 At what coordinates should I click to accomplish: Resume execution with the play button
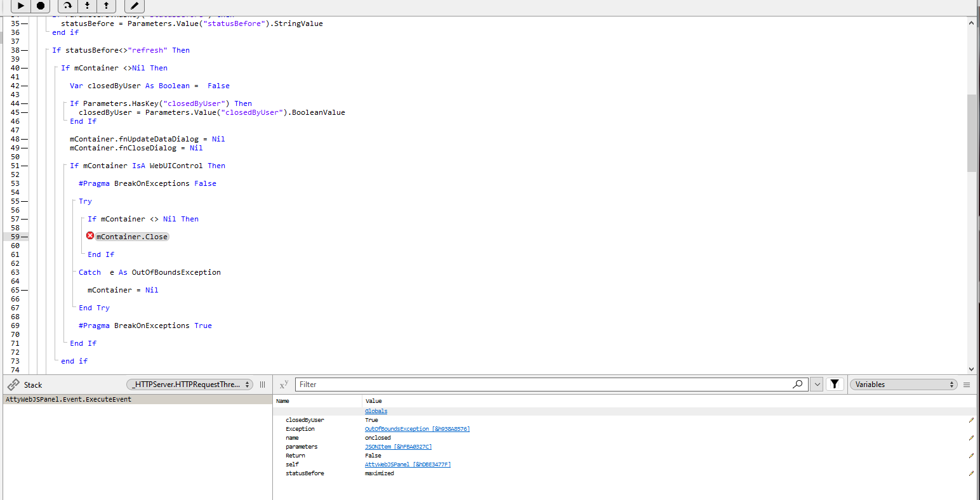pyautogui.click(x=21, y=6)
